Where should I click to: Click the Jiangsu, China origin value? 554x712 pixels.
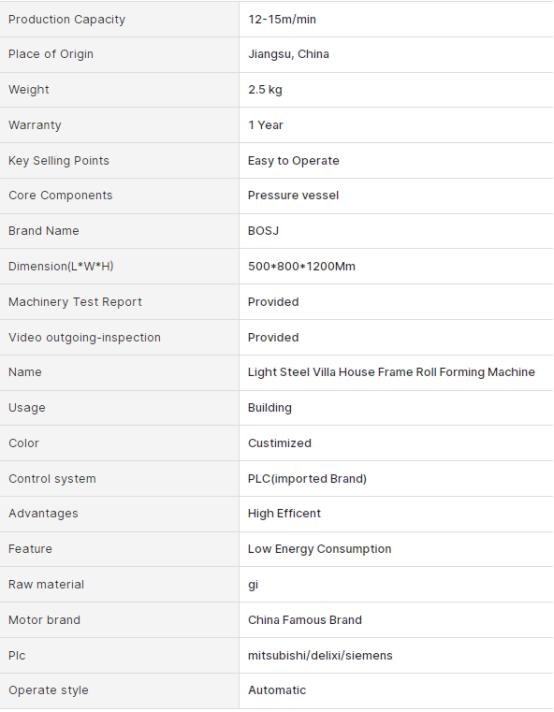click(288, 54)
